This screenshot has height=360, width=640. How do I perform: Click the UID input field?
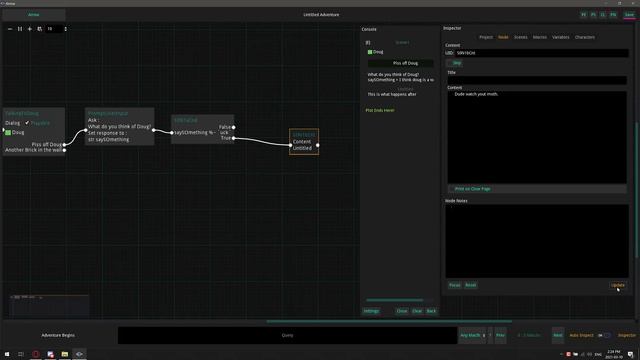542,53
